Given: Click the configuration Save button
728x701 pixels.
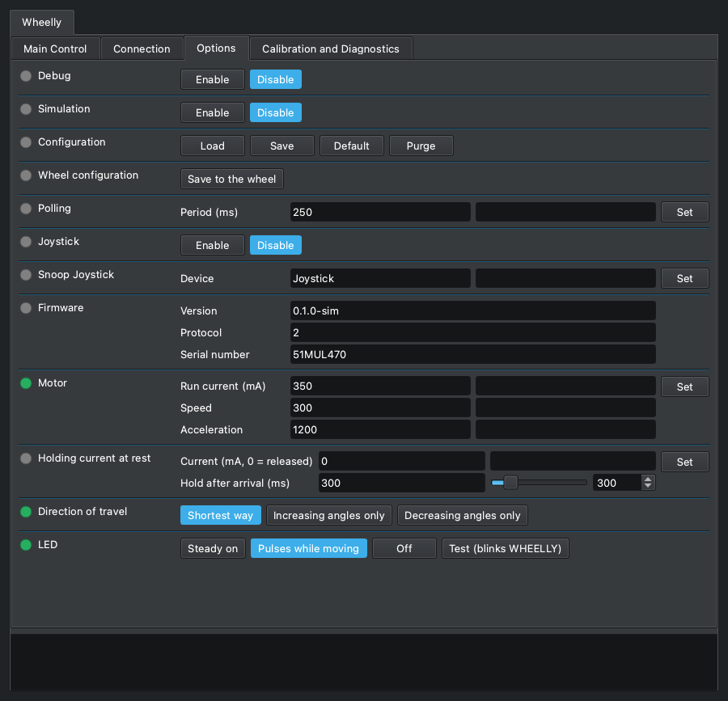Looking at the screenshot, I should (282, 146).
